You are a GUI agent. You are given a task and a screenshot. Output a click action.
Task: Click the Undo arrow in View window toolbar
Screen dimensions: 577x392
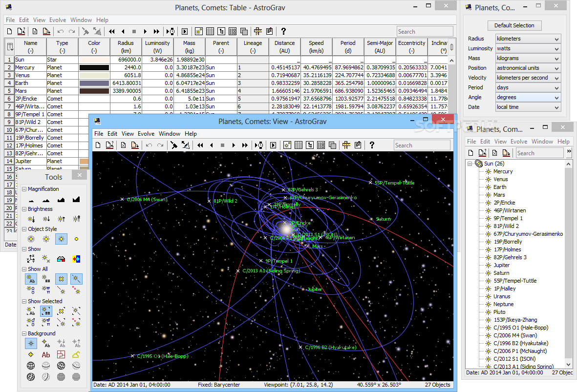(149, 145)
